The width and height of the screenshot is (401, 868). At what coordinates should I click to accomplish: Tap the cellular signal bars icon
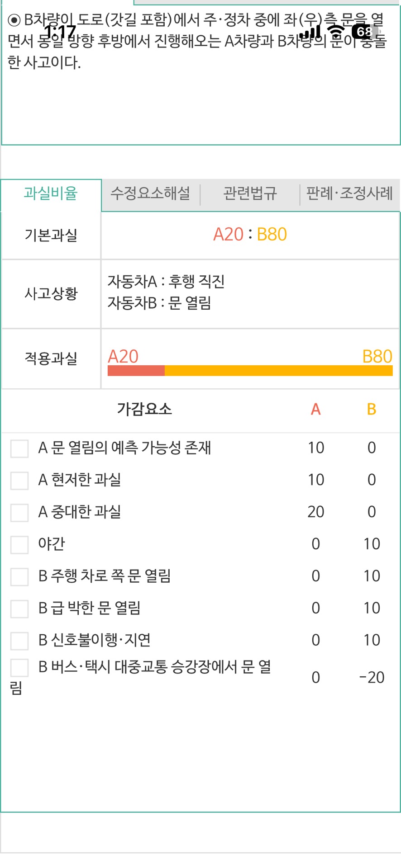[x=310, y=33]
